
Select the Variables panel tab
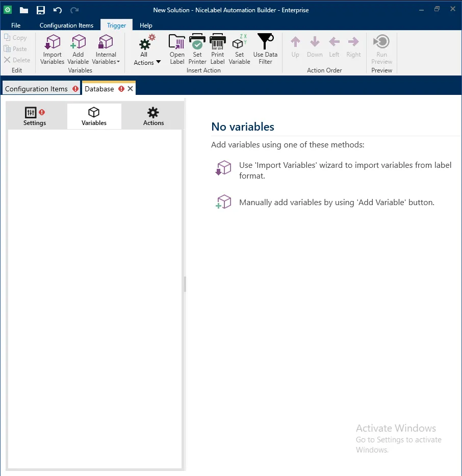click(94, 116)
